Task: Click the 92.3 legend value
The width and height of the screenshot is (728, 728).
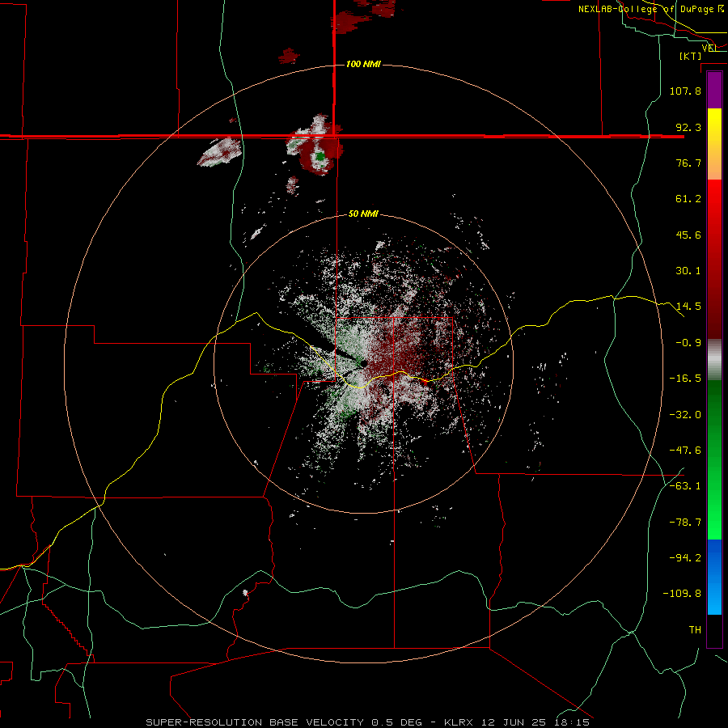Action: click(688, 127)
